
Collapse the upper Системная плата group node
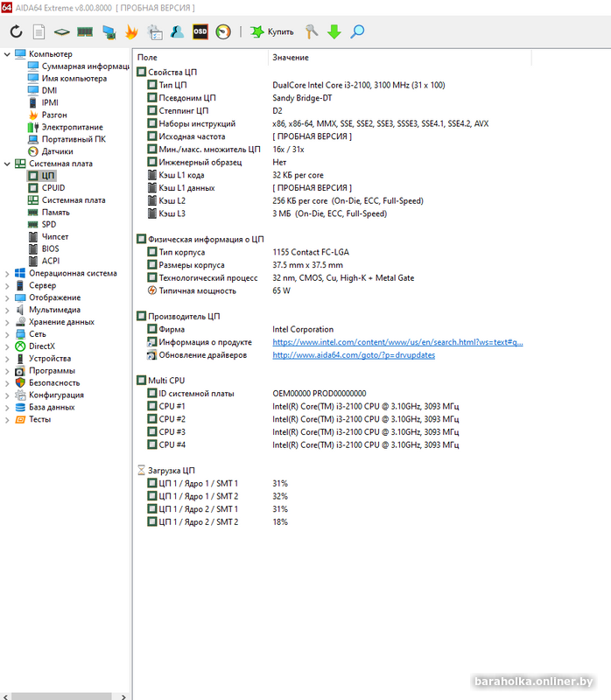tap(7, 164)
